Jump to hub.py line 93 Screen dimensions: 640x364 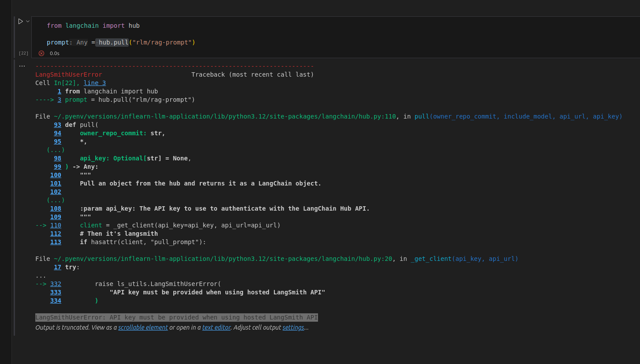tap(58, 125)
